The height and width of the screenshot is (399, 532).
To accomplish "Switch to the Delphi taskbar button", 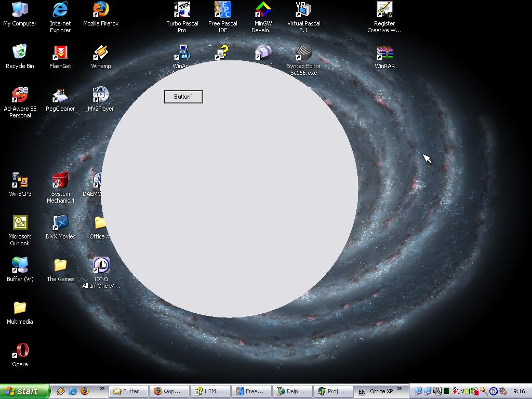I will tap(294, 391).
